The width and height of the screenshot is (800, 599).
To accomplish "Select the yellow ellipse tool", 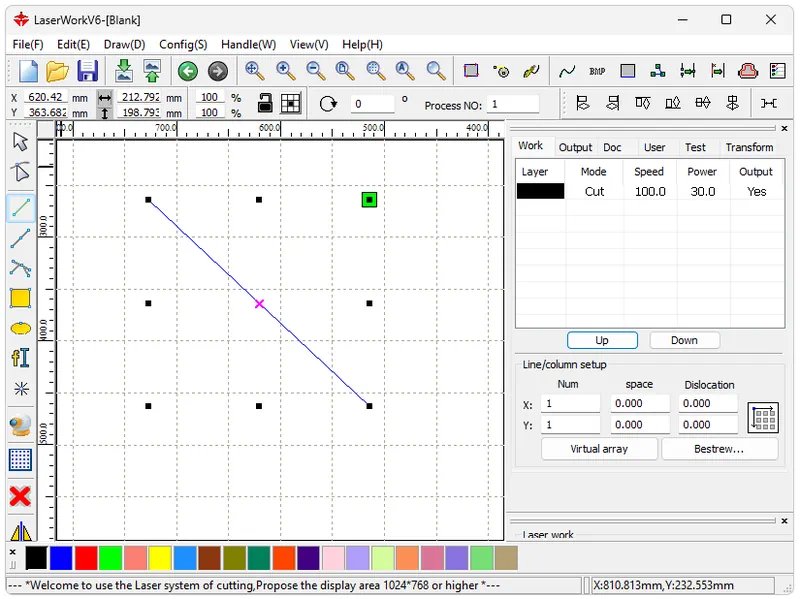I will [20, 328].
